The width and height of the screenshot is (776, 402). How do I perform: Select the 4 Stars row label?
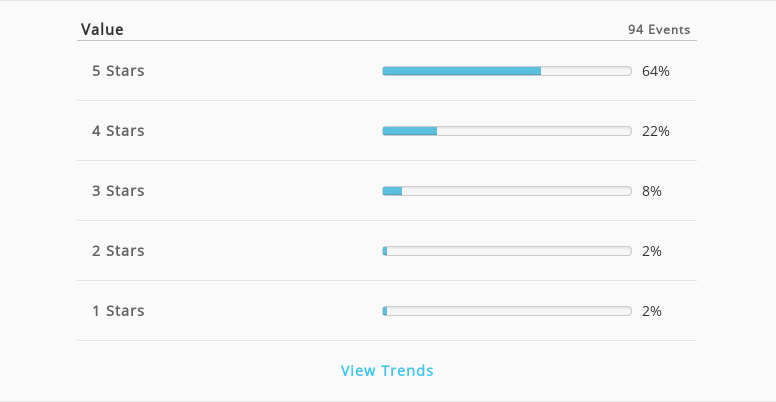(x=118, y=131)
